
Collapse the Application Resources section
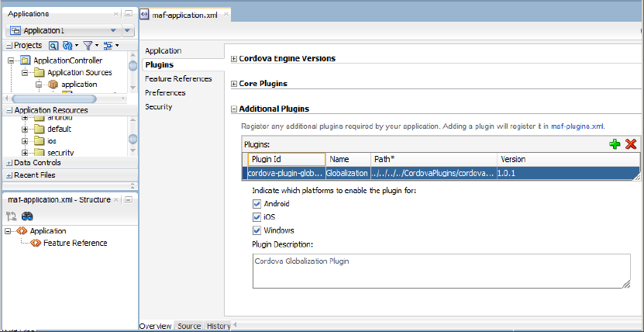[9, 110]
